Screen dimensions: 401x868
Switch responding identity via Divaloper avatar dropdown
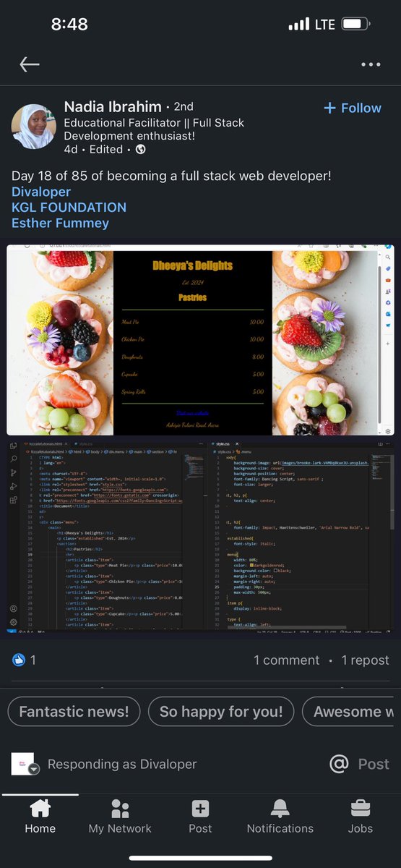tap(25, 765)
